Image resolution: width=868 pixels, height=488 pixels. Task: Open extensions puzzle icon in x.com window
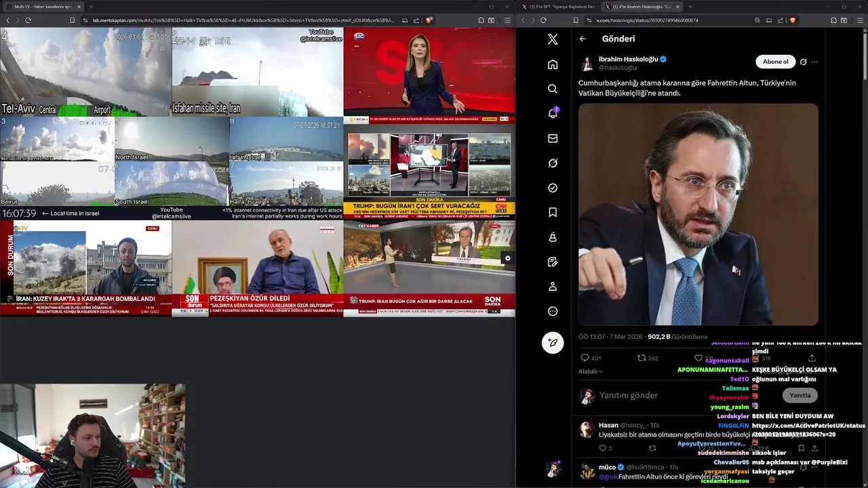pyautogui.click(x=832, y=20)
